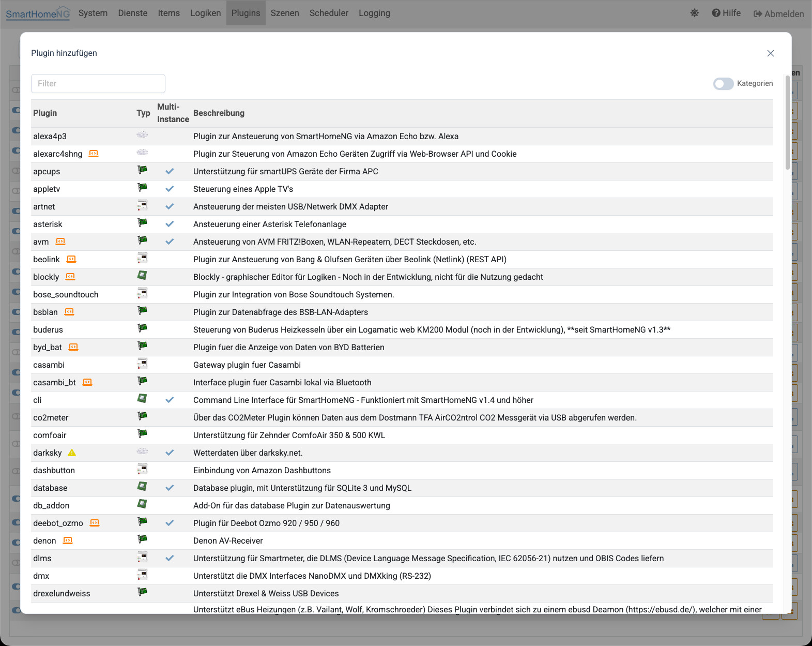Open the Logging menu
812x646 pixels.
tap(375, 13)
